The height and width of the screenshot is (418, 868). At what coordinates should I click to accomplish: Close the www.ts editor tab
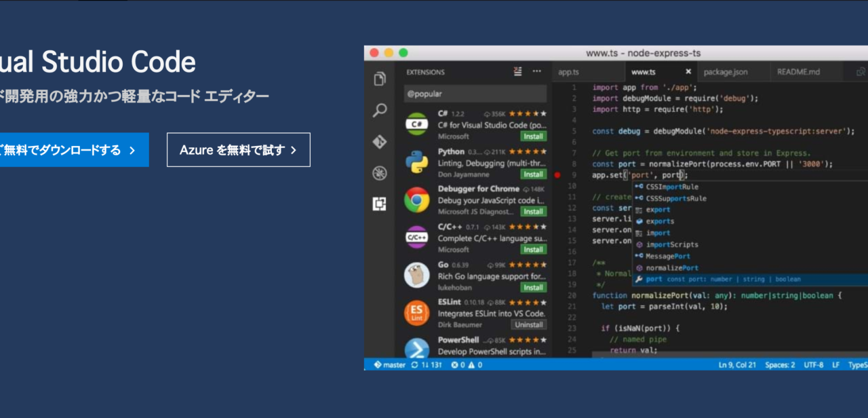click(x=688, y=72)
